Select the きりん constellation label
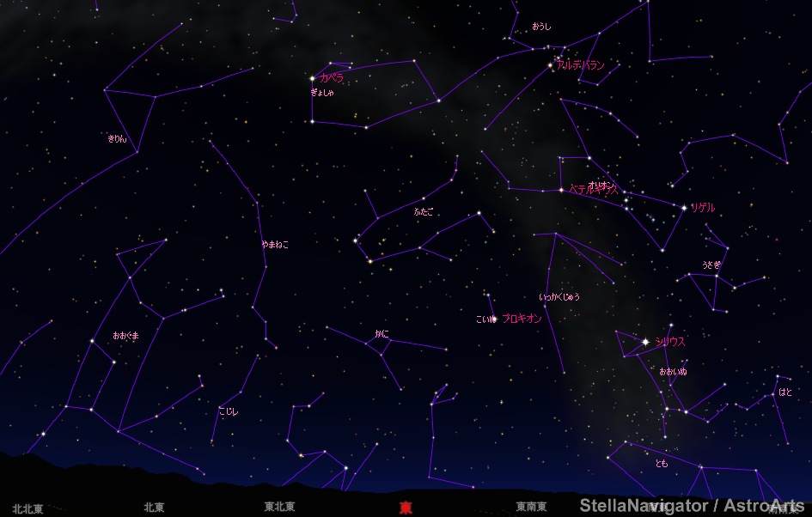 point(117,138)
